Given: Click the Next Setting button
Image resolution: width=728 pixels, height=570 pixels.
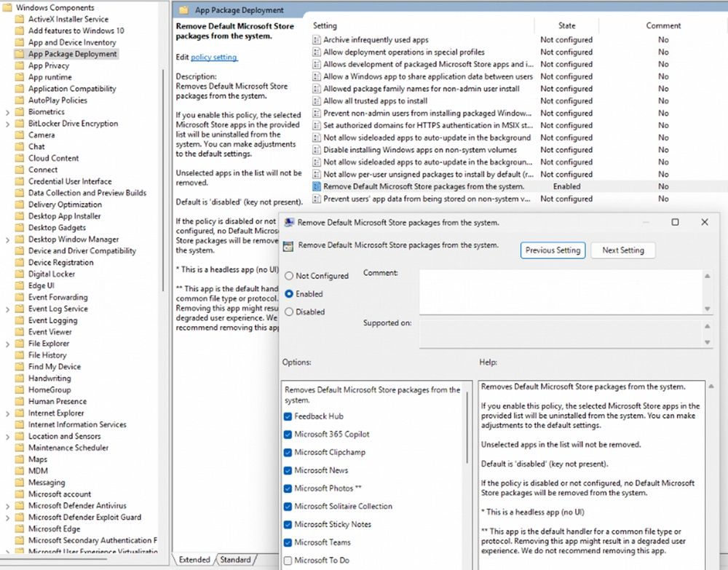Looking at the screenshot, I should pyautogui.click(x=623, y=250).
